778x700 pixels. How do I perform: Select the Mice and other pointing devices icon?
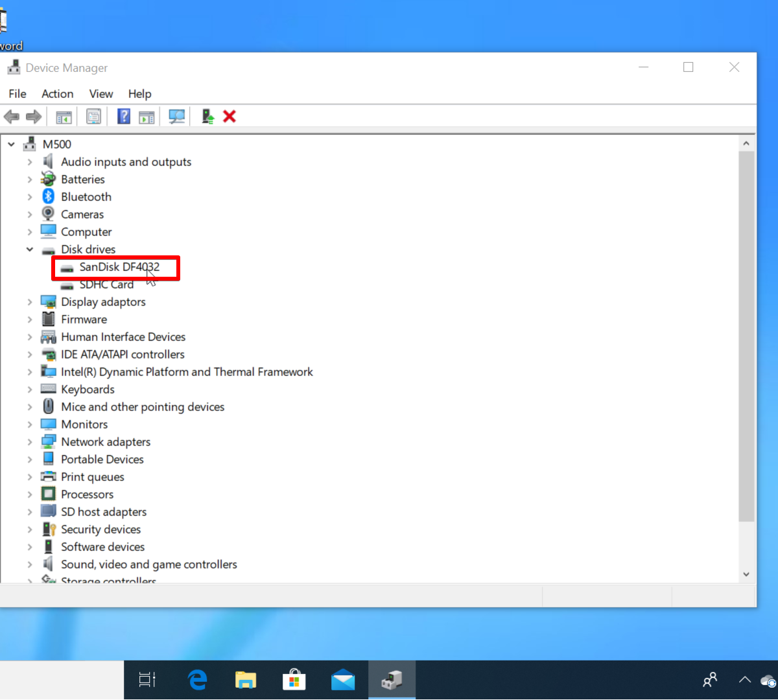tap(49, 406)
